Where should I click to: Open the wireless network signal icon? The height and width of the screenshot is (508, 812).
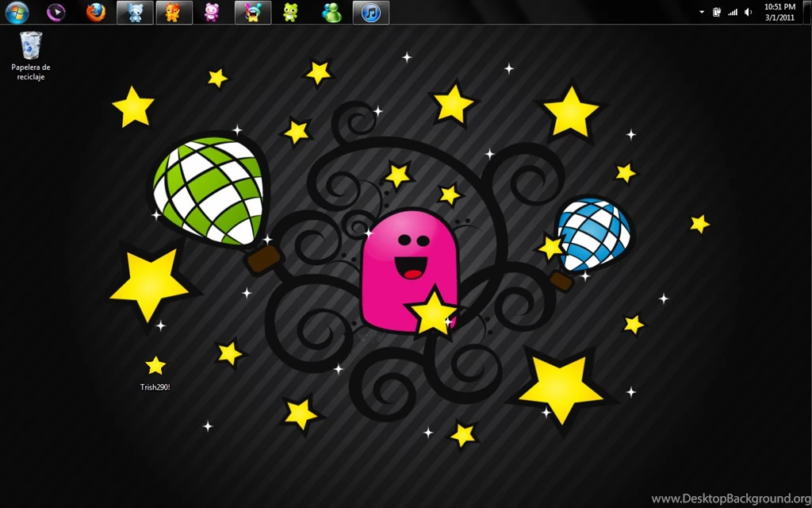[733, 12]
